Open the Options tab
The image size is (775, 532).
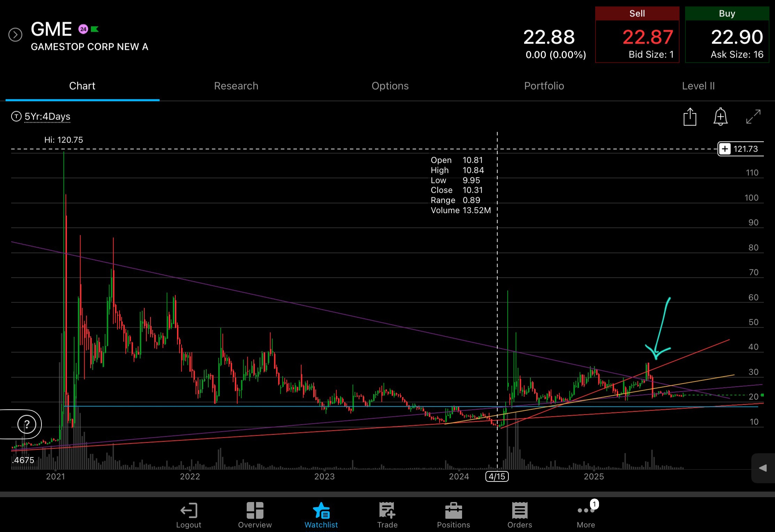click(x=390, y=86)
